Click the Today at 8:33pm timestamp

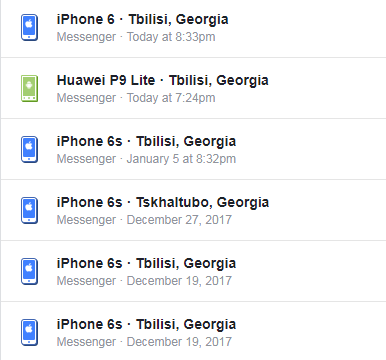pos(171,37)
